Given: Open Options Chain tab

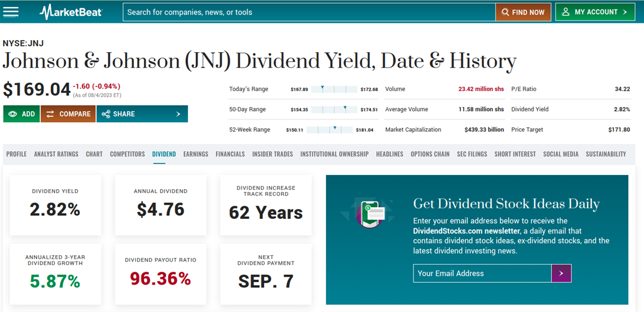Looking at the screenshot, I should 430,154.
